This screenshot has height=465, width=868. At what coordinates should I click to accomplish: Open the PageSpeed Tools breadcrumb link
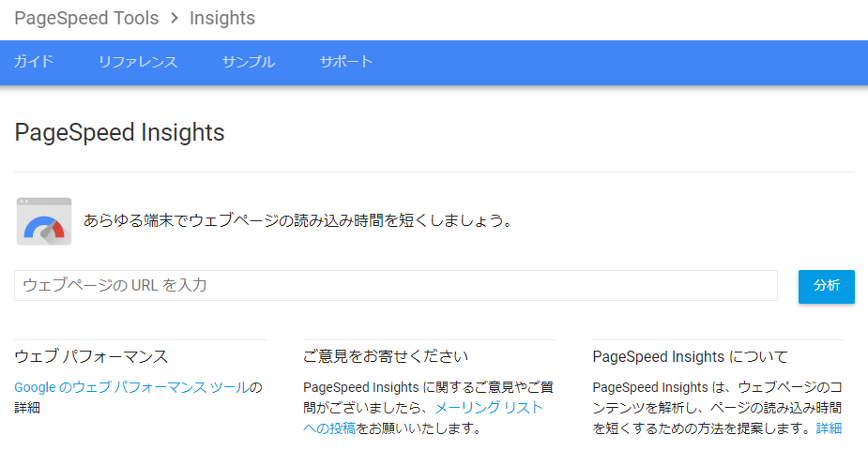[85, 19]
